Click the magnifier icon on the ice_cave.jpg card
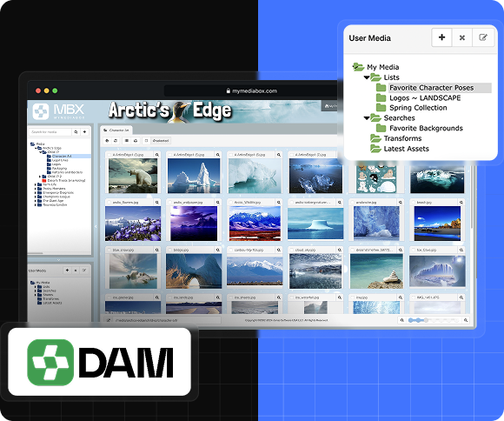The width and height of the screenshot is (504, 421). [x=461, y=250]
